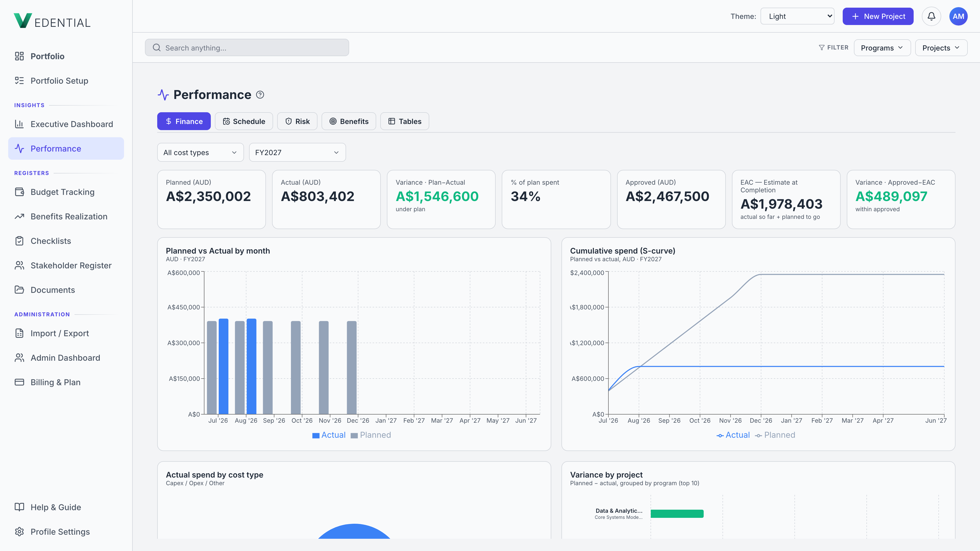Create a project with New Project button
This screenshot has height=551, width=980.
[x=878, y=16]
